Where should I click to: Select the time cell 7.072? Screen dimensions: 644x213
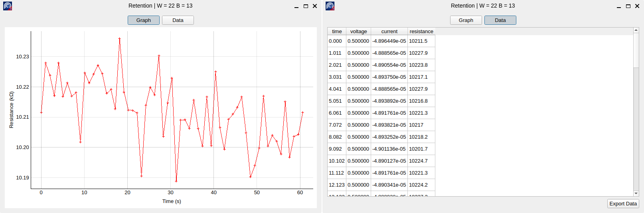337,125
